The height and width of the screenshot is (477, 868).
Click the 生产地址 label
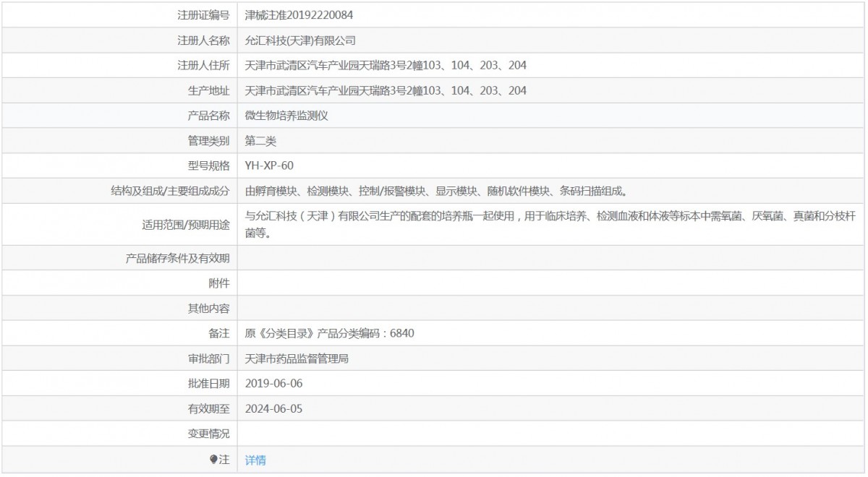pos(208,90)
